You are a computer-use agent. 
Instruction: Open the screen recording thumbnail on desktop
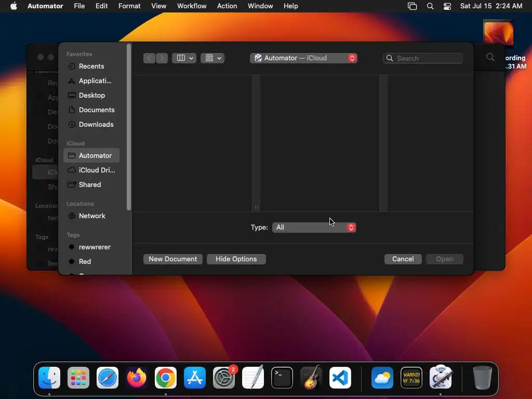pyautogui.click(x=498, y=33)
